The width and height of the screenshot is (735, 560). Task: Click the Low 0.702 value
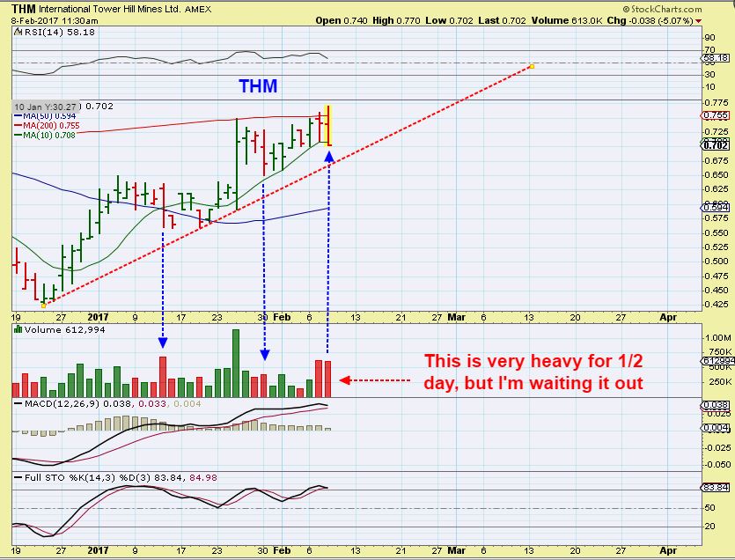[x=450, y=20]
